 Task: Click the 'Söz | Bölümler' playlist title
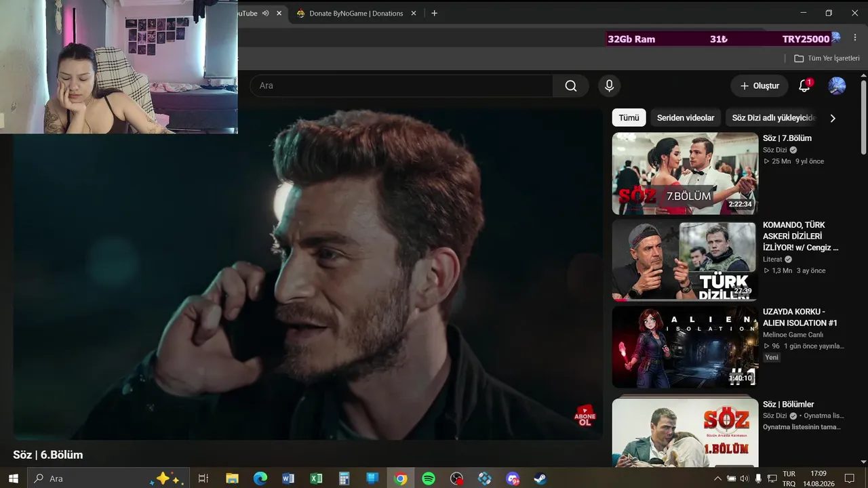coord(788,405)
